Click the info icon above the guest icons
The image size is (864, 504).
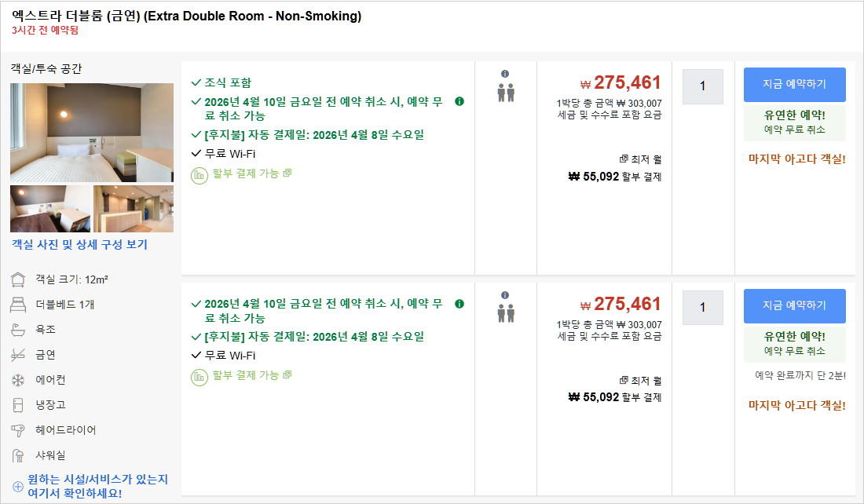(506, 72)
